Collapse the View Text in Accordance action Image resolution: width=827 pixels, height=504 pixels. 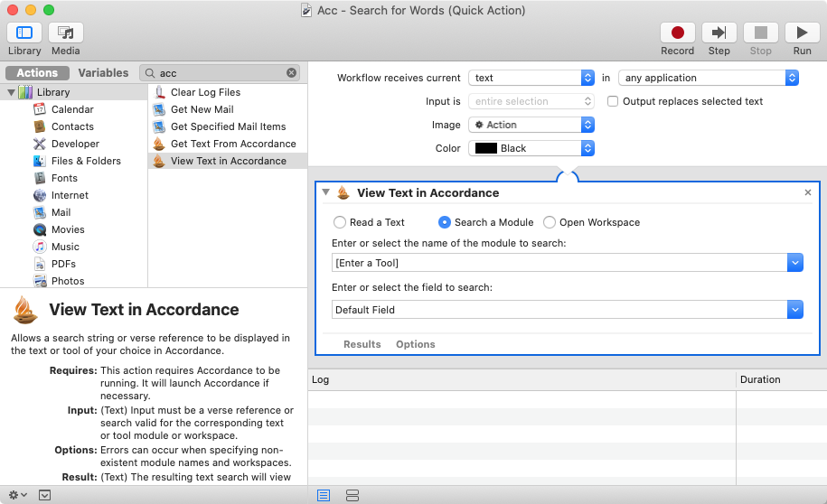(x=326, y=192)
